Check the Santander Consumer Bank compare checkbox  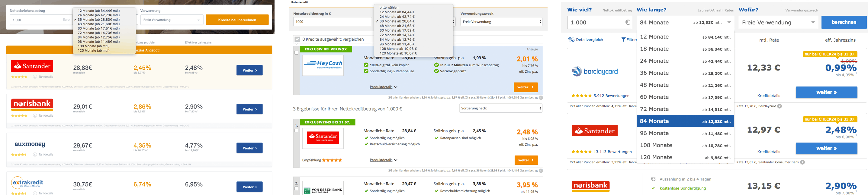tap(297, 131)
